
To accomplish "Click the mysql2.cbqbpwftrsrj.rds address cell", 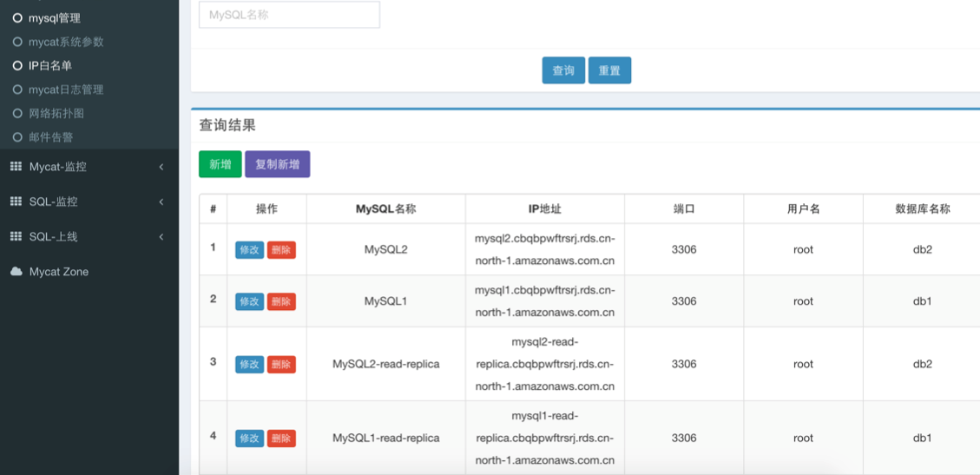I will 545,250.
